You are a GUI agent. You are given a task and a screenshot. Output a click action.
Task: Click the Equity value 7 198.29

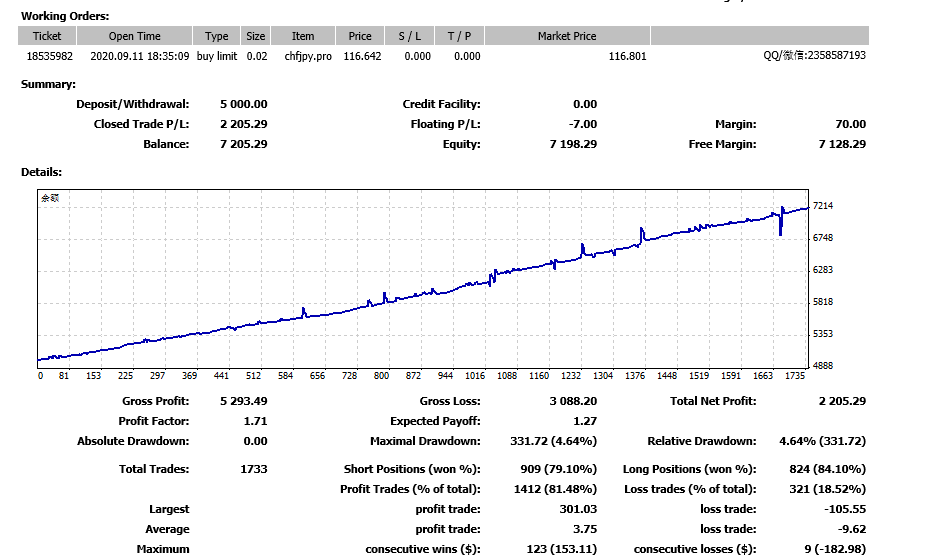[573, 144]
